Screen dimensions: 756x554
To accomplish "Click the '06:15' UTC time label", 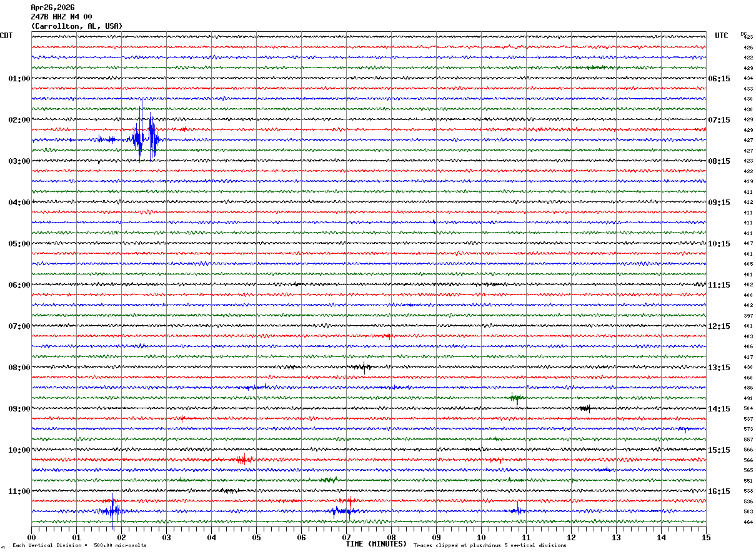I will tap(719, 79).
